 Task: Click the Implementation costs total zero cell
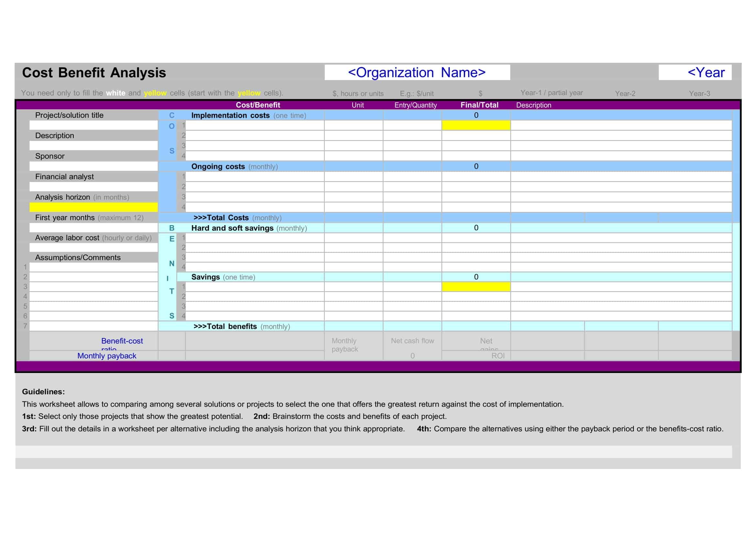tap(476, 115)
